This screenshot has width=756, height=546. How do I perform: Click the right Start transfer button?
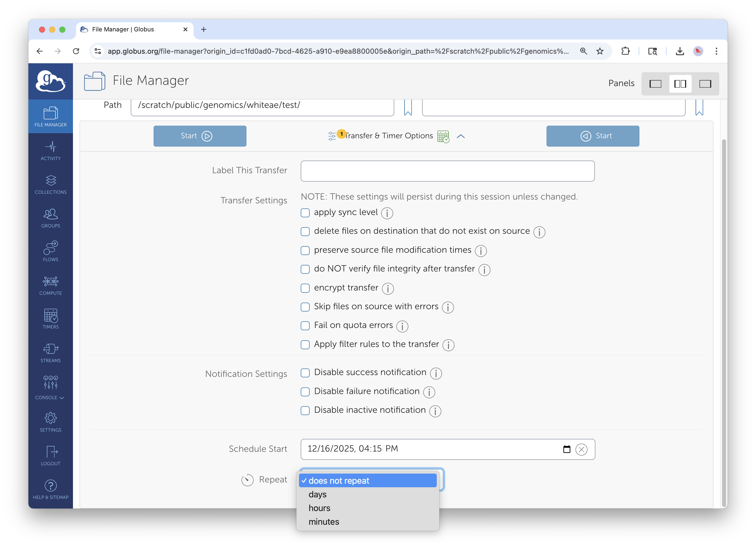click(x=592, y=136)
